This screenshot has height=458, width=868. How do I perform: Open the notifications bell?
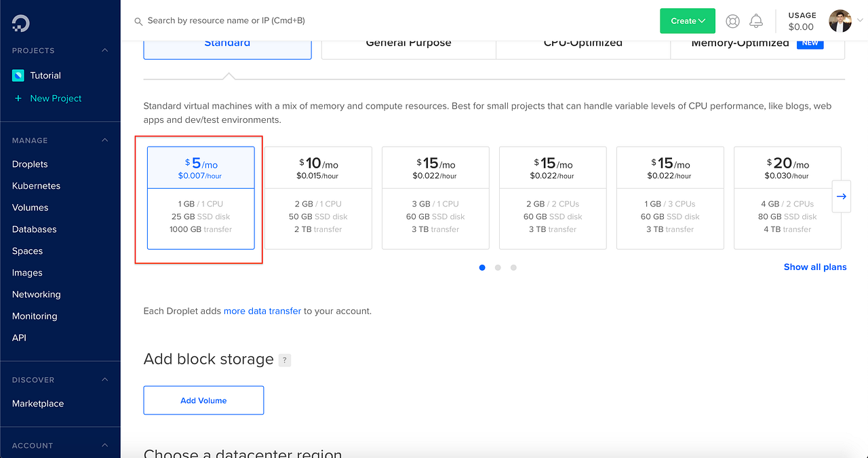click(756, 21)
